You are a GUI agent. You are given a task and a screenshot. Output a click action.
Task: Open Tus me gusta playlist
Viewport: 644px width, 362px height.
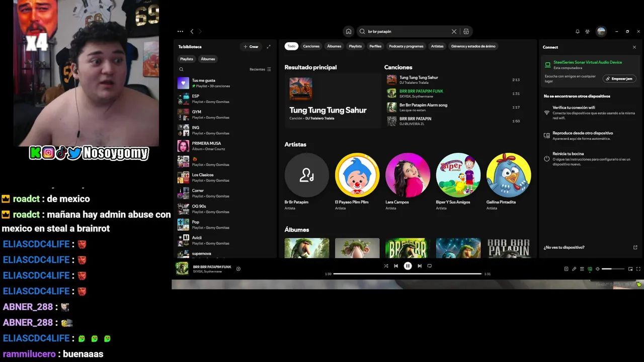click(225, 83)
